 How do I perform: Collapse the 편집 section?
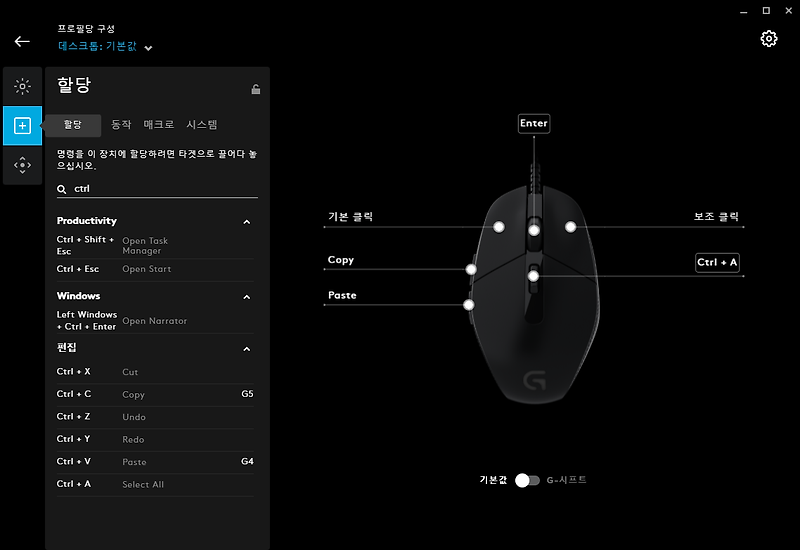[247, 348]
